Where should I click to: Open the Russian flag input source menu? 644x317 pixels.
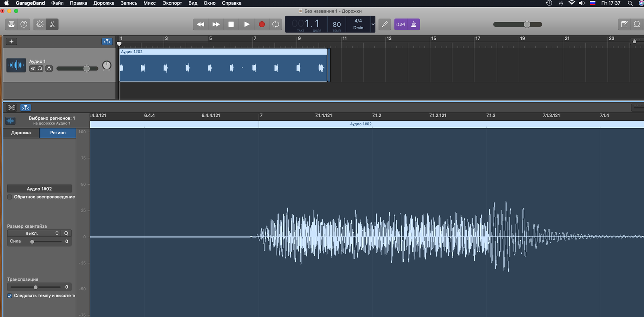(x=592, y=3)
